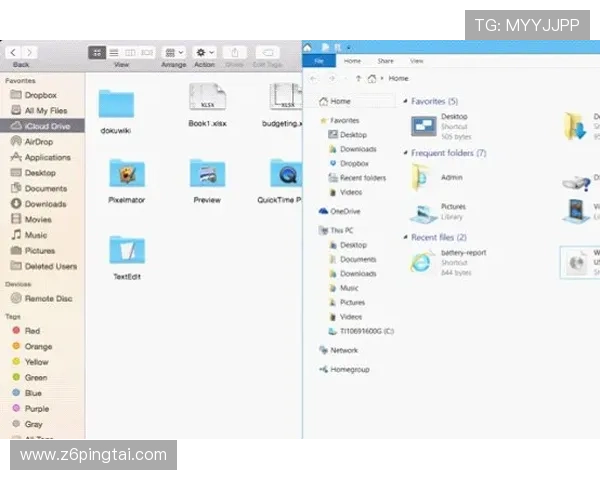Viewport: 600px width, 480px height.
Task: Switch Finder to column view
Action: (130, 52)
